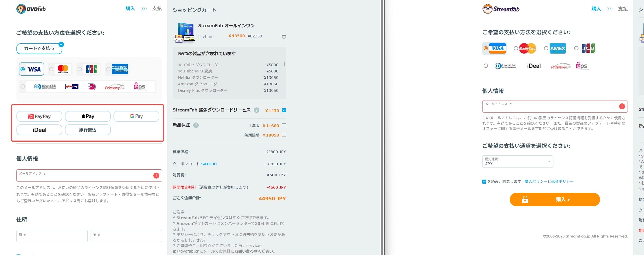Click JCB logo in DVDFab checkout

(91, 69)
